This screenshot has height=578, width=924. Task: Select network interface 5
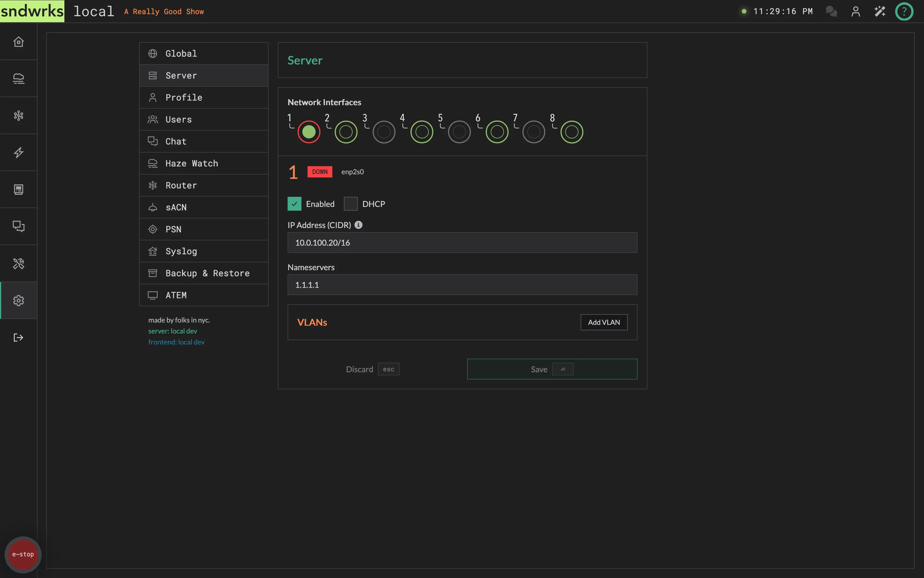coord(459,132)
